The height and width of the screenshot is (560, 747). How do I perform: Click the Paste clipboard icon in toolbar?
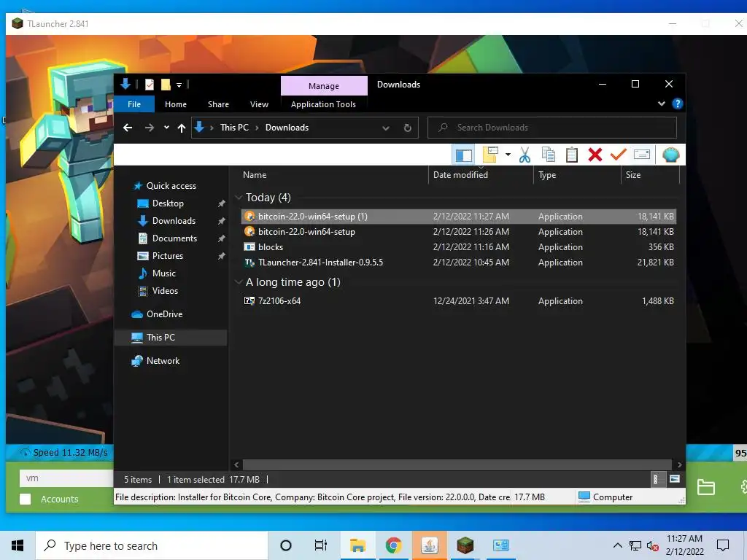pyautogui.click(x=572, y=155)
